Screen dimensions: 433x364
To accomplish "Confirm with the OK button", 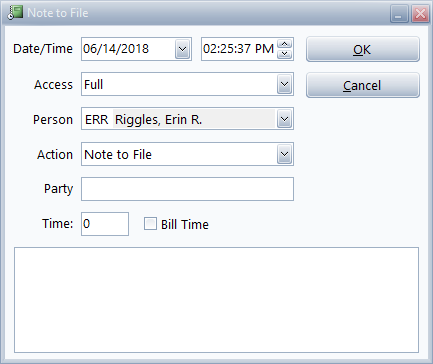I will (363, 49).
